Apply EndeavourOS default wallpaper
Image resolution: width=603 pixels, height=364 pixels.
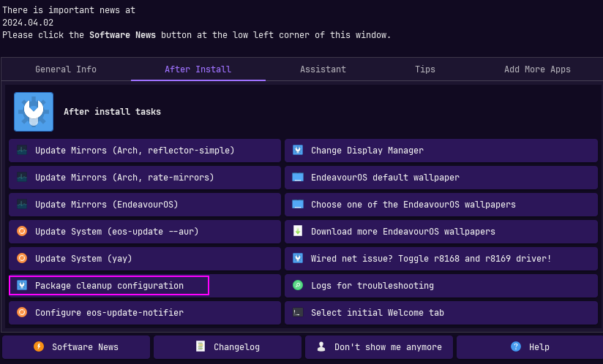click(x=441, y=178)
